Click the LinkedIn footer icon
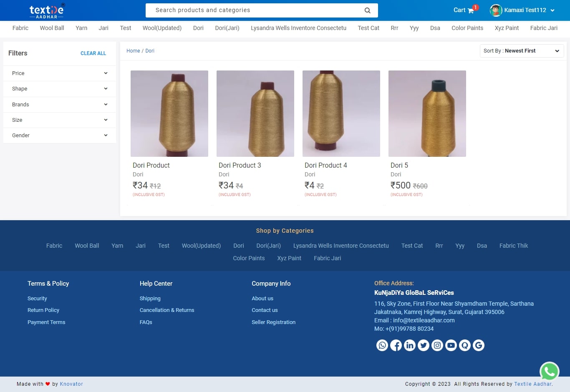 (409, 345)
